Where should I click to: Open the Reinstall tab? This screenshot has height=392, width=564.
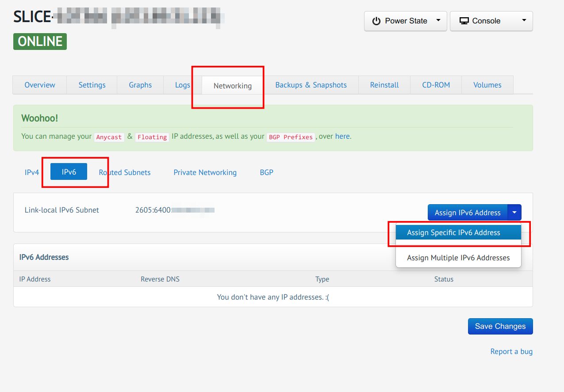point(384,85)
